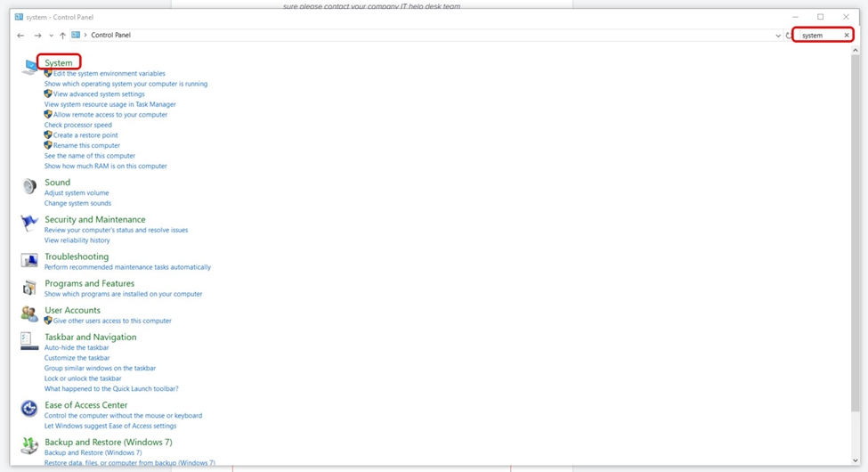The image size is (868, 472).
Task: Open the Backup and Restore (Windows 7) sublink
Action: (x=93, y=452)
